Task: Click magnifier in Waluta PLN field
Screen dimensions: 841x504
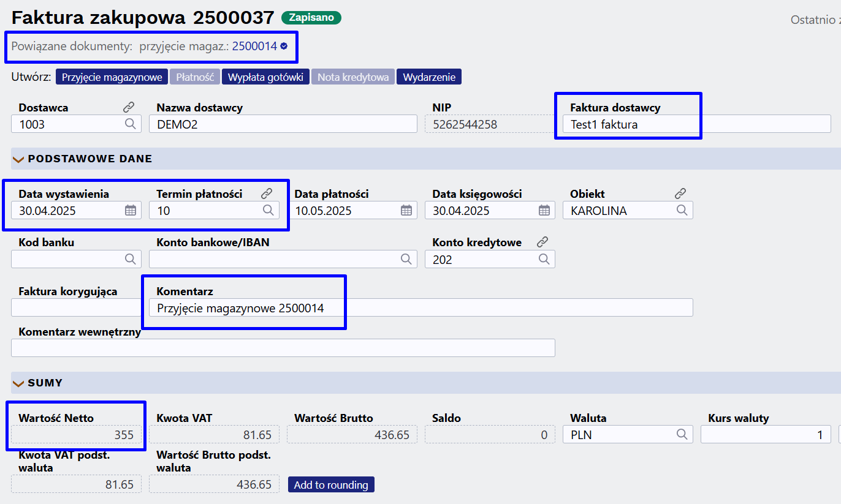Action: pos(682,434)
